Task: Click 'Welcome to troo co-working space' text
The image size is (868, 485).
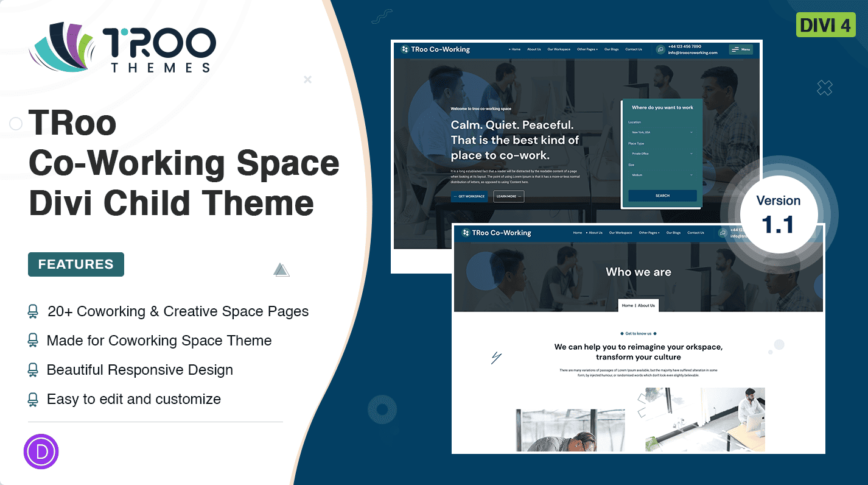Action: click(481, 108)
